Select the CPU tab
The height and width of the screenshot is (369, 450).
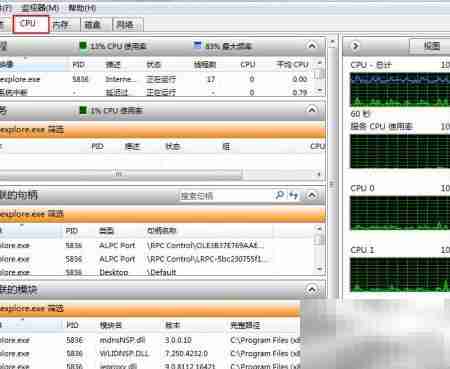(x=31, y=24)
